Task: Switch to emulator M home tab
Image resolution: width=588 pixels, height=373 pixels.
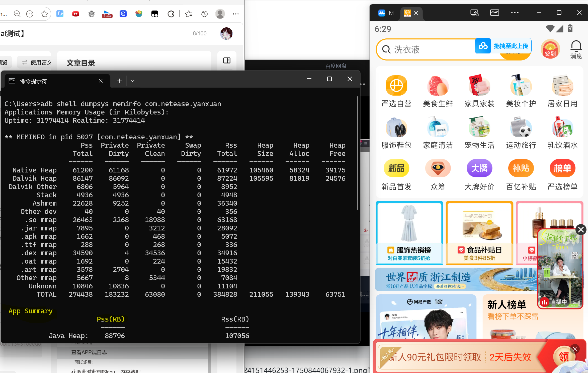Action: [x=386, y=13]
